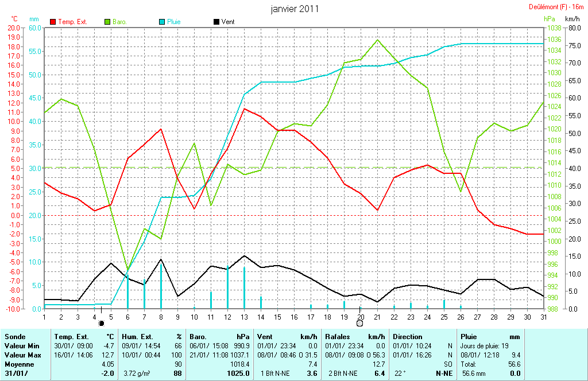Click the 1025.0 current barometer value
Viewport: 588px width, 381px height.
tap(239, 374)
